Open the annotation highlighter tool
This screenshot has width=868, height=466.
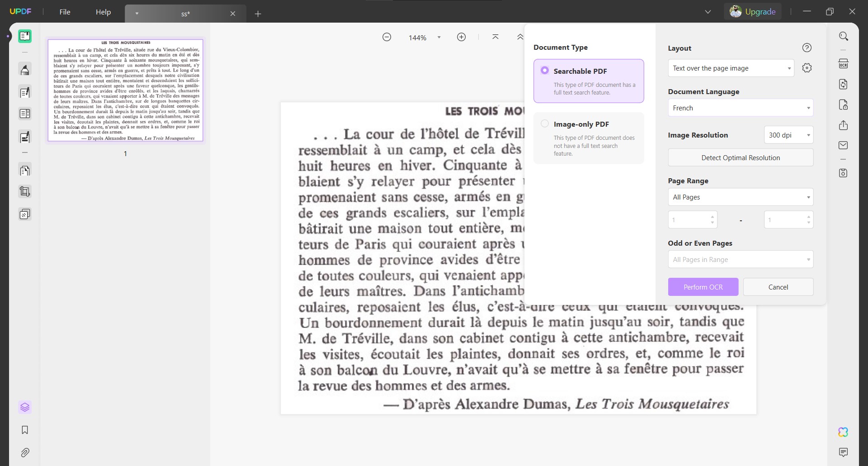coord(25,69)
